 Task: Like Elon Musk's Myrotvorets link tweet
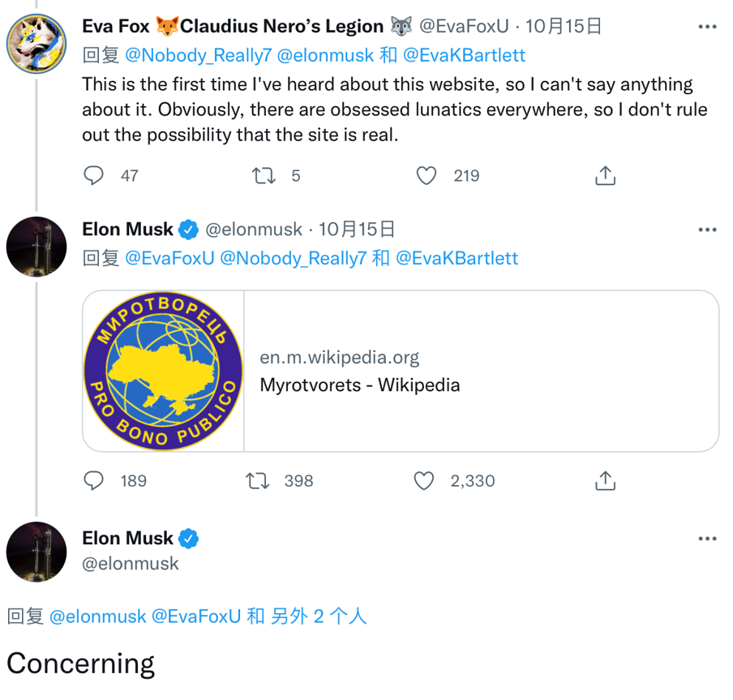tap(424, 480)
